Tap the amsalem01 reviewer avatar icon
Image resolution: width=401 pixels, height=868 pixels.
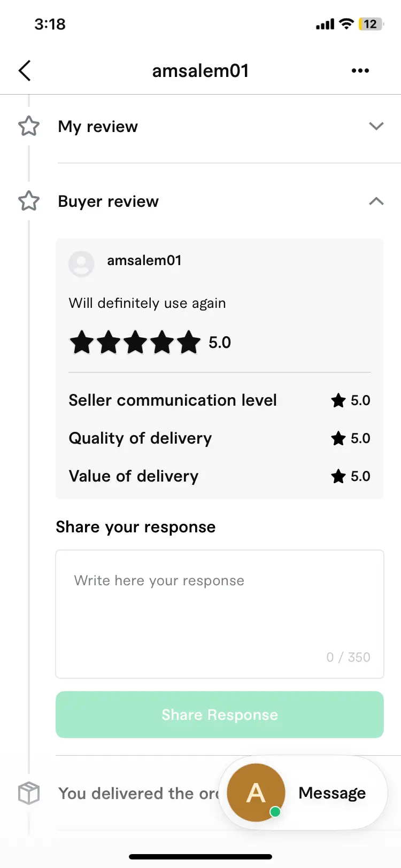point(81,264)
